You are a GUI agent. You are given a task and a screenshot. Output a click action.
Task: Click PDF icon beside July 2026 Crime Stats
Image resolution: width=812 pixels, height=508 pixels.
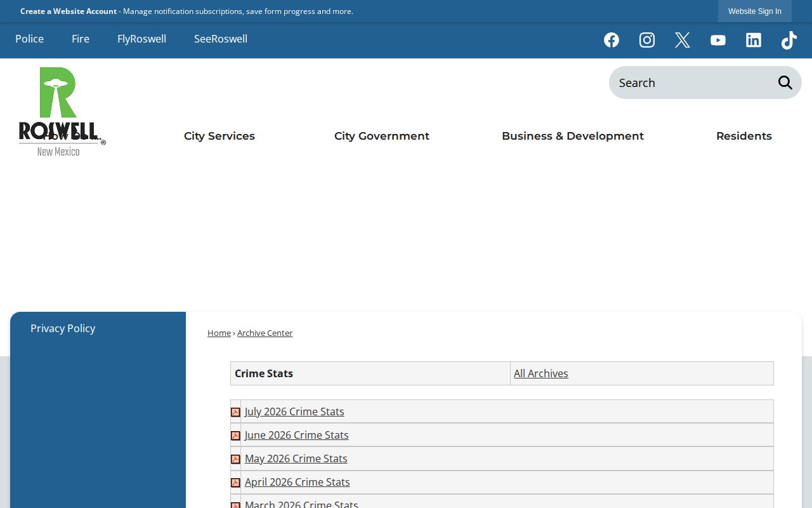(x=235, y=412)
